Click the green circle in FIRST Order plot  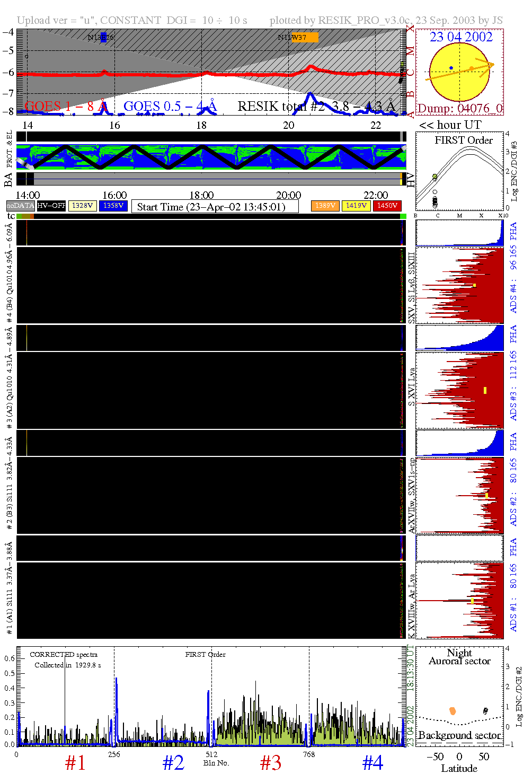tap(435, 177)
